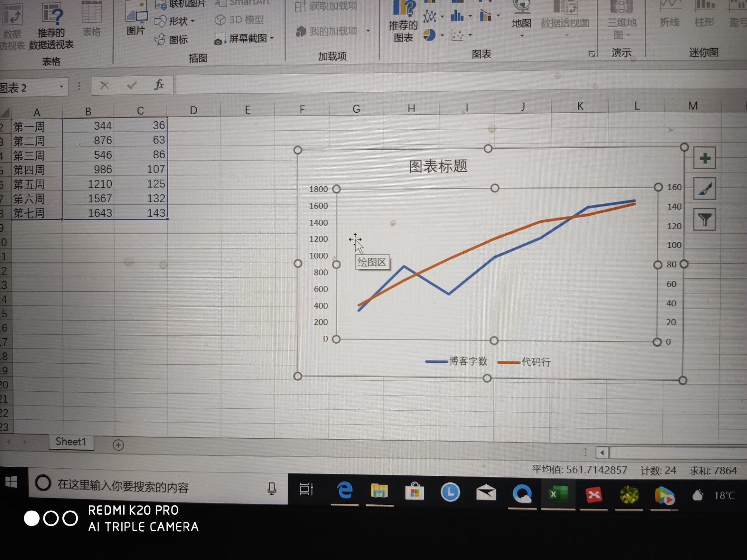The width and height of the screenshot is (747, 560).
Task: Add a new sheet
Action: [x=118, y=444]
